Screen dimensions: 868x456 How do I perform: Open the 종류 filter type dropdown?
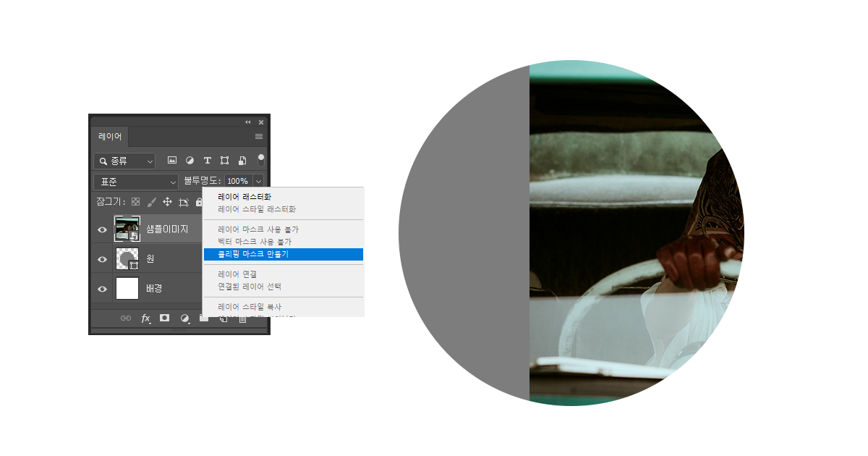click(125, 161)
